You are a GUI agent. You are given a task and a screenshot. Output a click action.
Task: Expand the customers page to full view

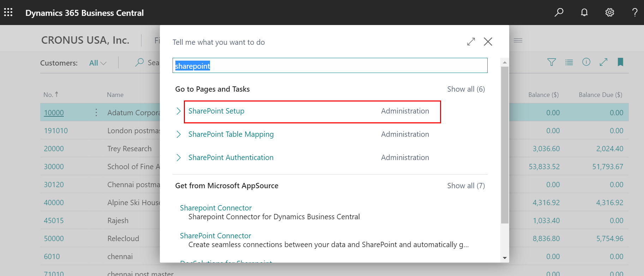(603, 62)
